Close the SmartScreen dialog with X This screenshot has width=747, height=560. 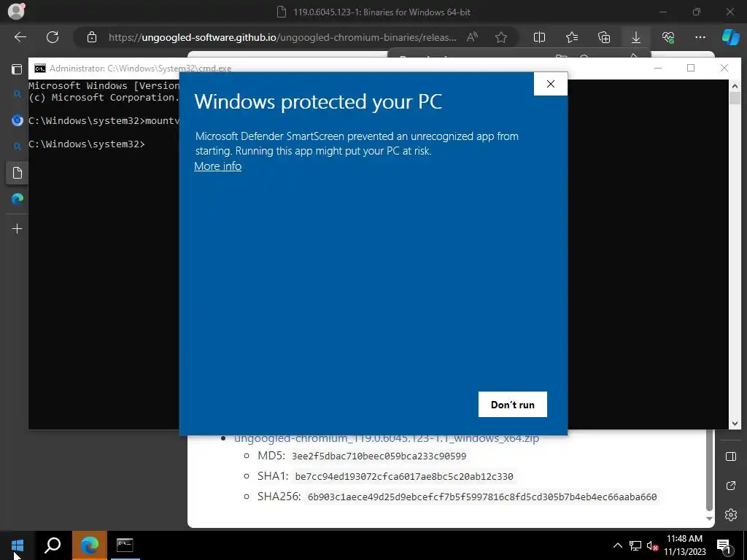(x=550, y=84)
